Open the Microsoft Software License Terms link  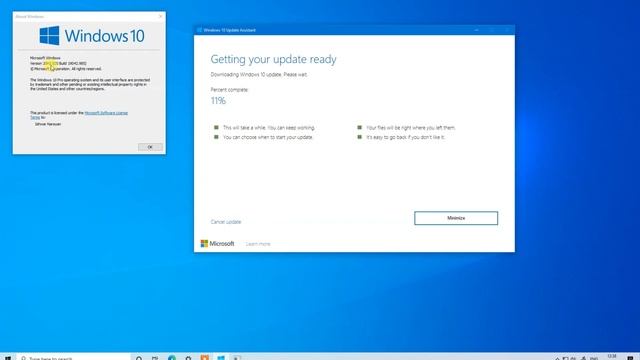click(106, 113)
